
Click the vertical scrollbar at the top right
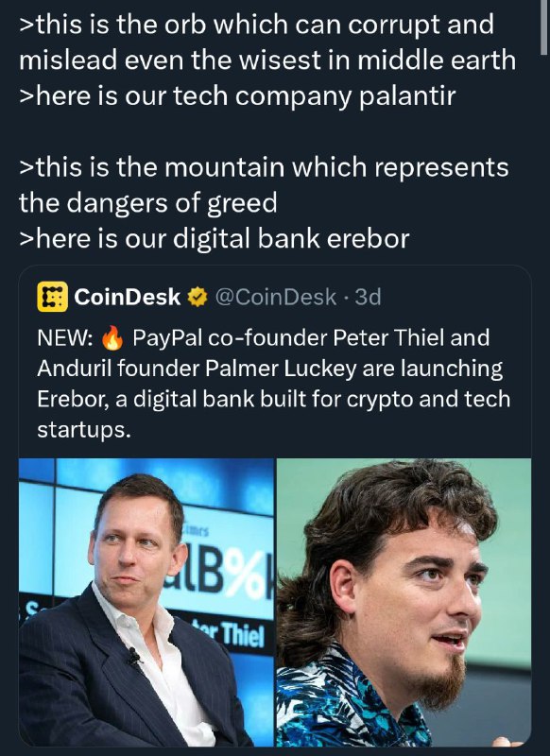pos(543,27)
